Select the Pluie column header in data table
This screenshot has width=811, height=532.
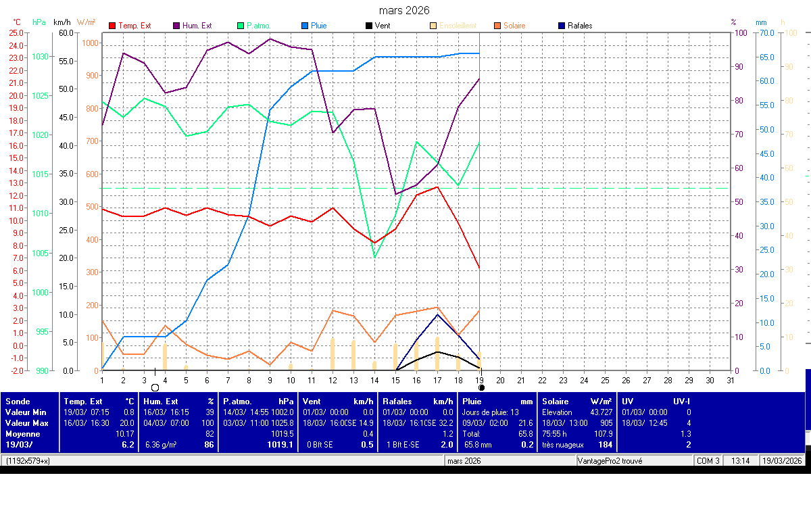(472, 401)
